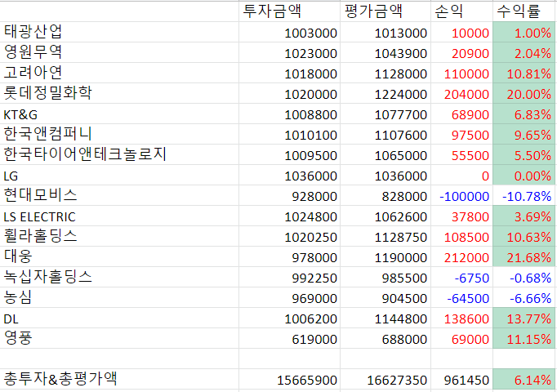Click 롯데정밀화학 return 20.00%
The image size is (557, 392).
[524, 93]
